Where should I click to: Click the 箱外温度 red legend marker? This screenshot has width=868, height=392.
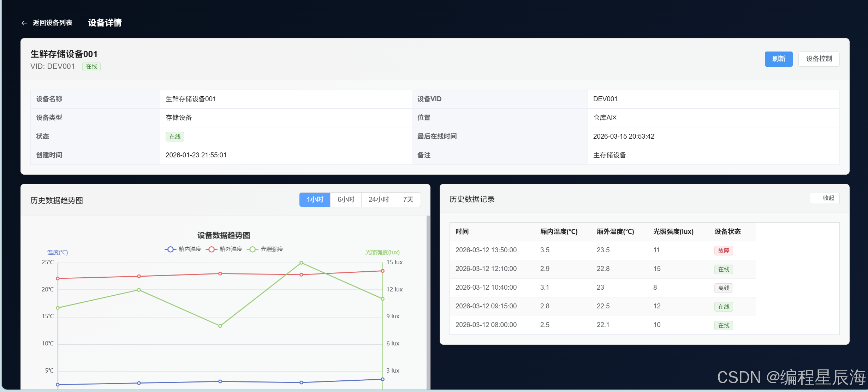(x=211, y=249)
